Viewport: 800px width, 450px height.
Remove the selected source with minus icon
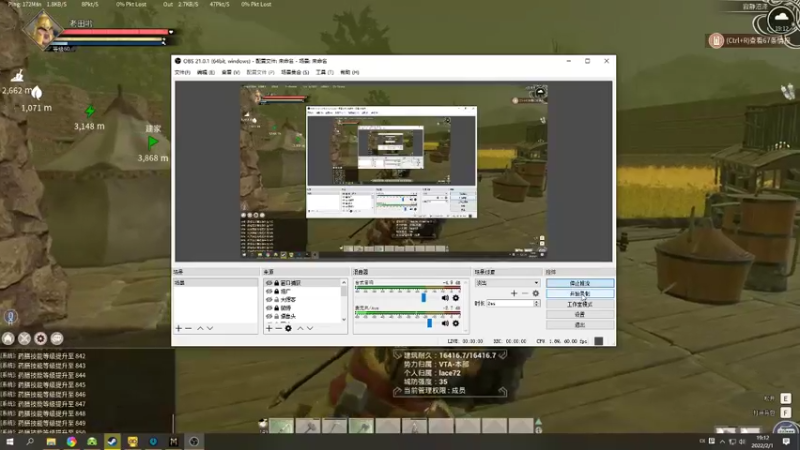coord(279,329)
